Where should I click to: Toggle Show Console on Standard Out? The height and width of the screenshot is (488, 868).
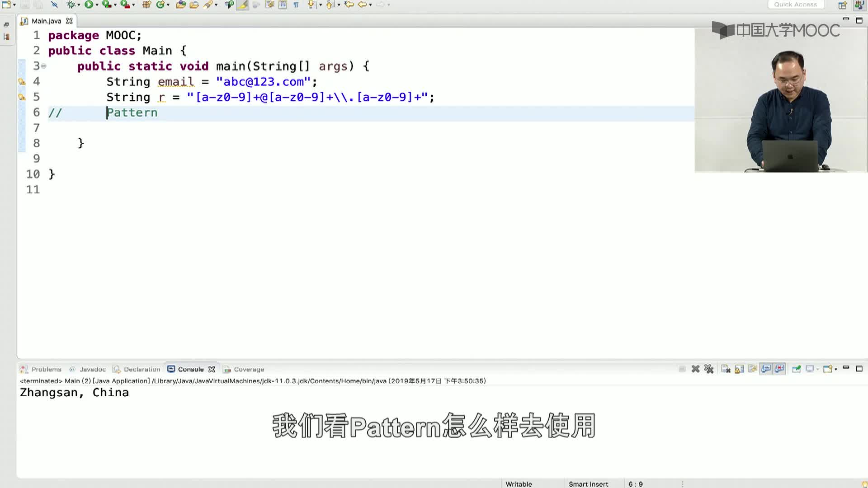[x=766, y=369]
